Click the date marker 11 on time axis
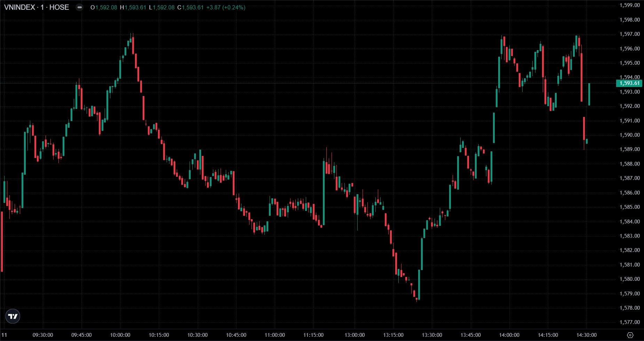 click(4, 335)
